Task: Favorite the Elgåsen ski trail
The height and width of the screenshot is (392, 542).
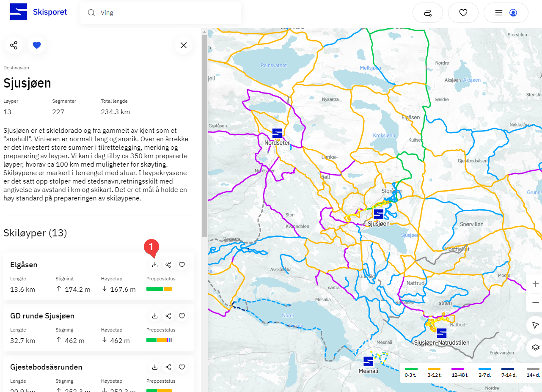Action: (182, 265)
